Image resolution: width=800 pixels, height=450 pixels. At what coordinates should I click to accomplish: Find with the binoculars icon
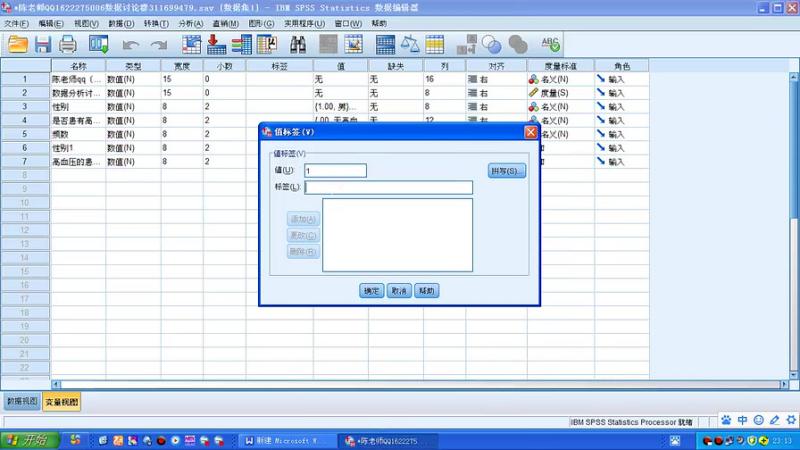(x=298, y=45)
